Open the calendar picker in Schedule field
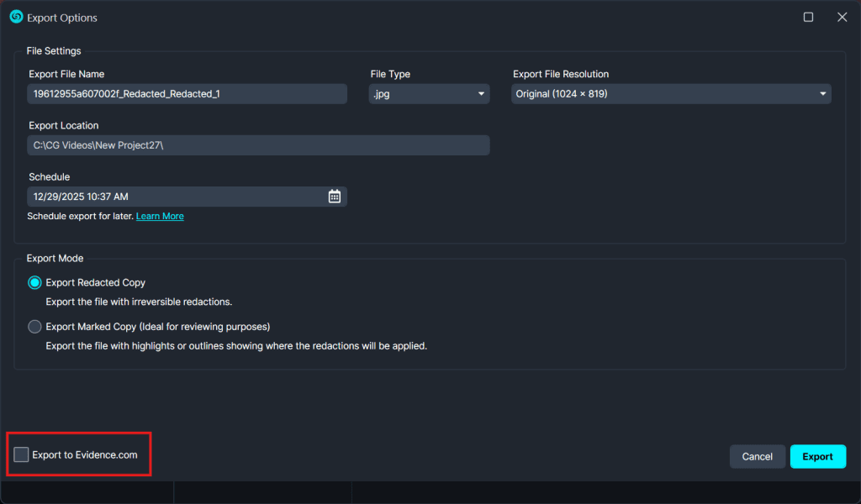Viewport: 861px width, 504px height. click(334, 197)
